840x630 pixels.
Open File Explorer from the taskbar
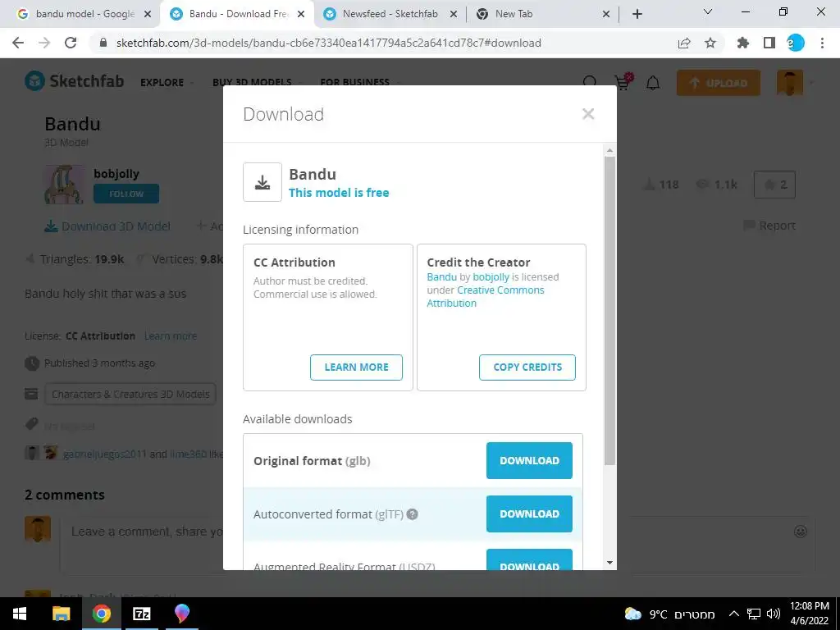pos(61,614)
